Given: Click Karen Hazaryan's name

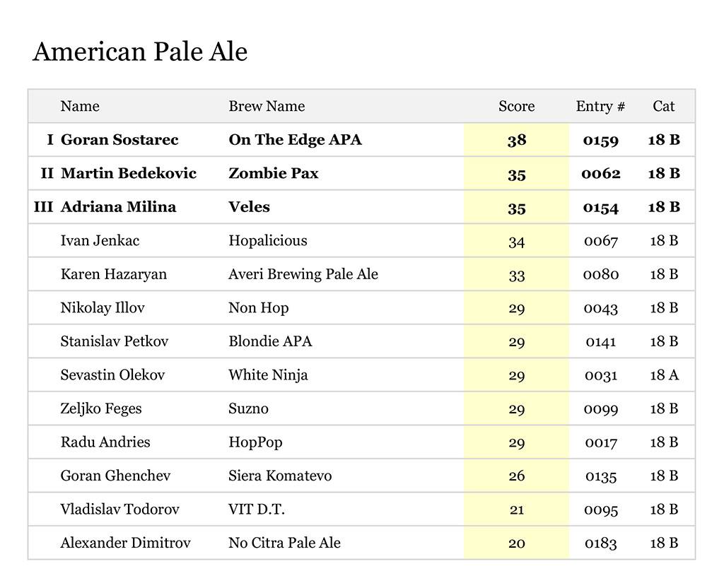Looking at the screenshot, I should click(113, 274).
